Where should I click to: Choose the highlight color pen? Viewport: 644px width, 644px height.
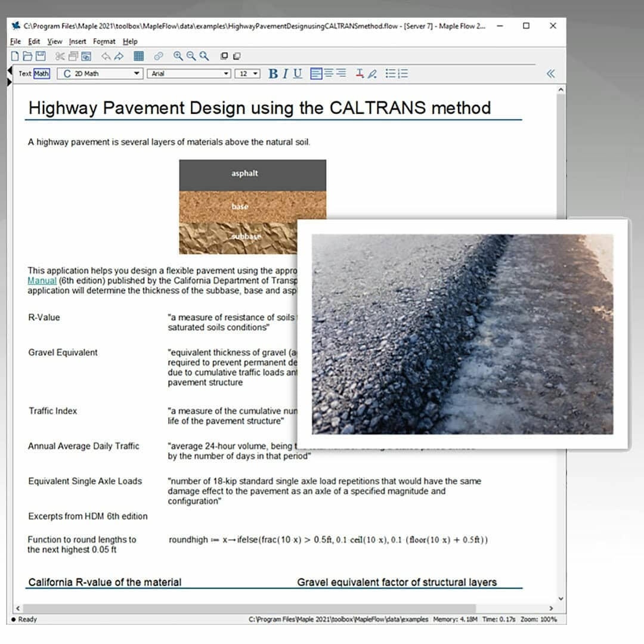373,74
